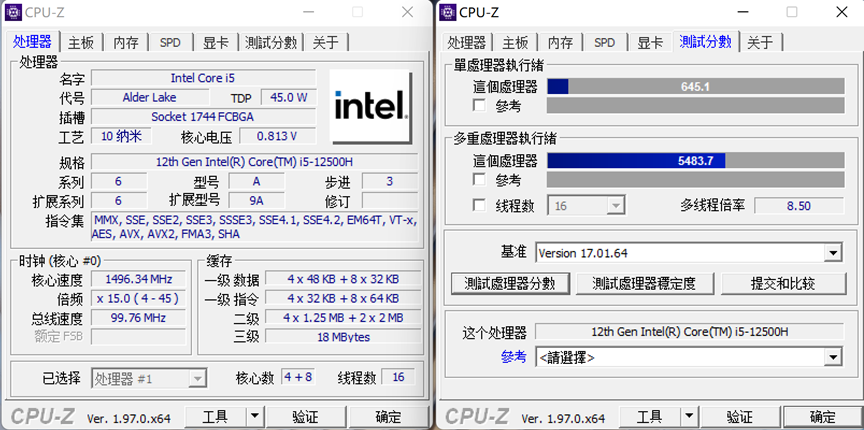Tick the 线程数 checkbox
Screen dimensions: 864x430
tap(479, 206)
